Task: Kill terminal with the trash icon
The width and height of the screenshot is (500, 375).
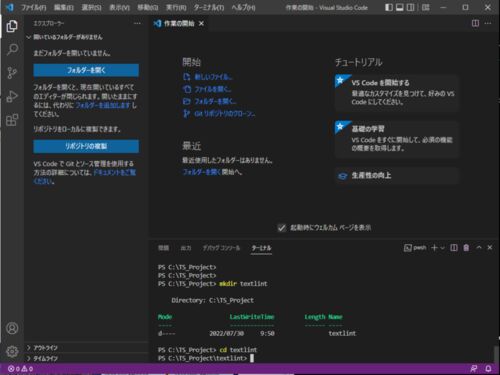Action: click(x=466, y=248)
